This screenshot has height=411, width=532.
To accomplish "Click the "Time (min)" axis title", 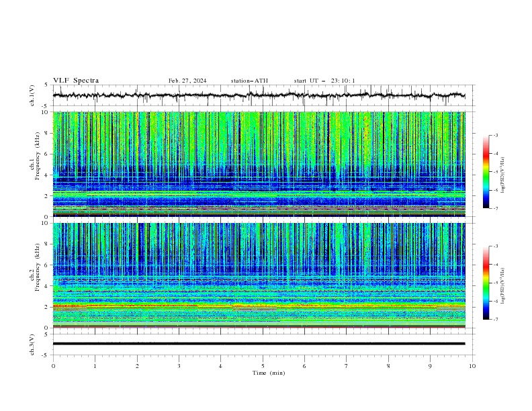I will (269, 373).
